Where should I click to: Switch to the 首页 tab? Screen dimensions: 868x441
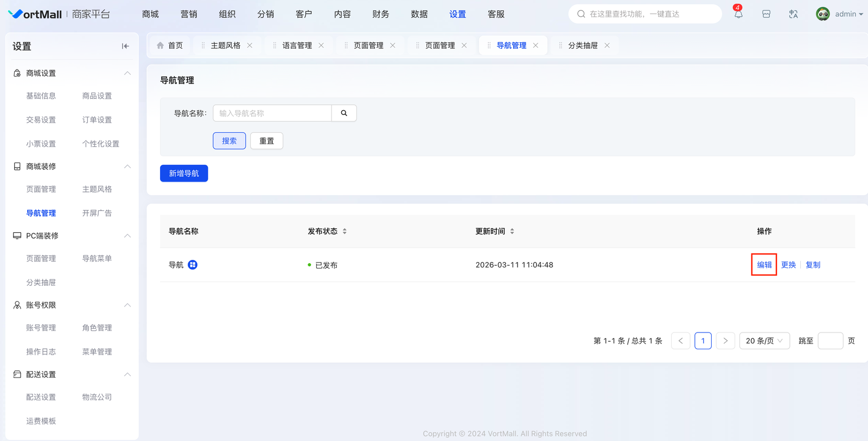point(175,46)
